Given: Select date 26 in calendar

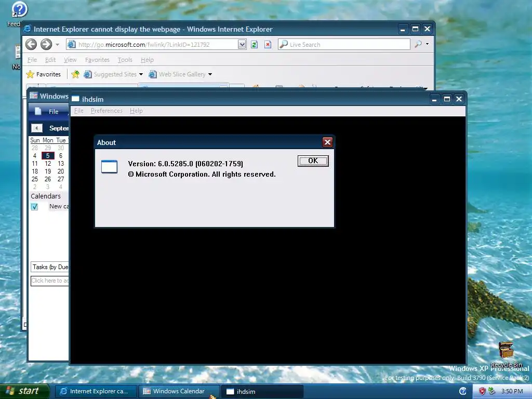Looking at the screenshot, I should (x=48, y=179).
